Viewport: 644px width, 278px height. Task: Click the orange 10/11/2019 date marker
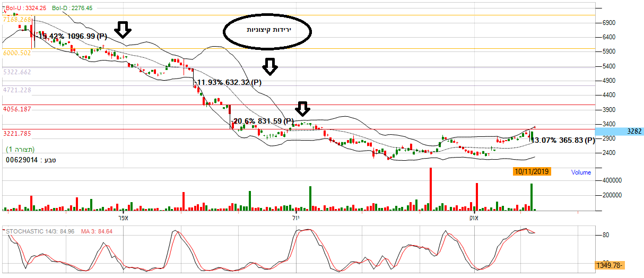[532, 171]
